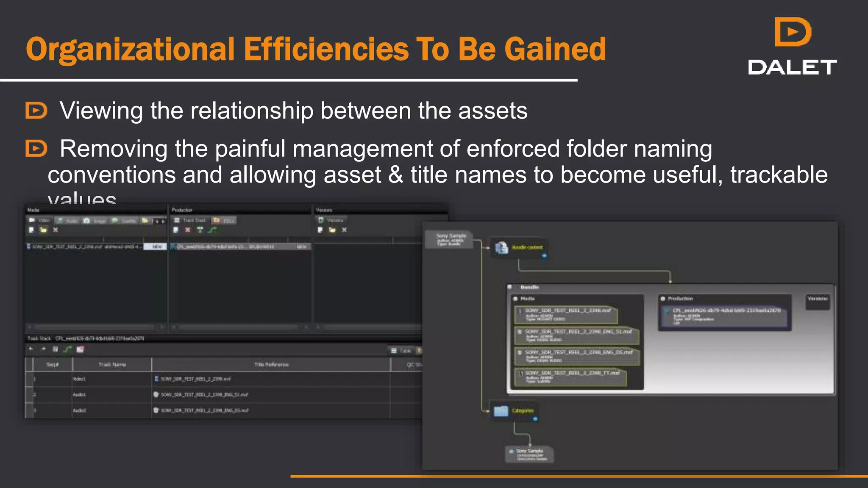The image size is (868, 488).
Task: Click horizontal scrollbar under Production list
Action: [x=240, y=327]
